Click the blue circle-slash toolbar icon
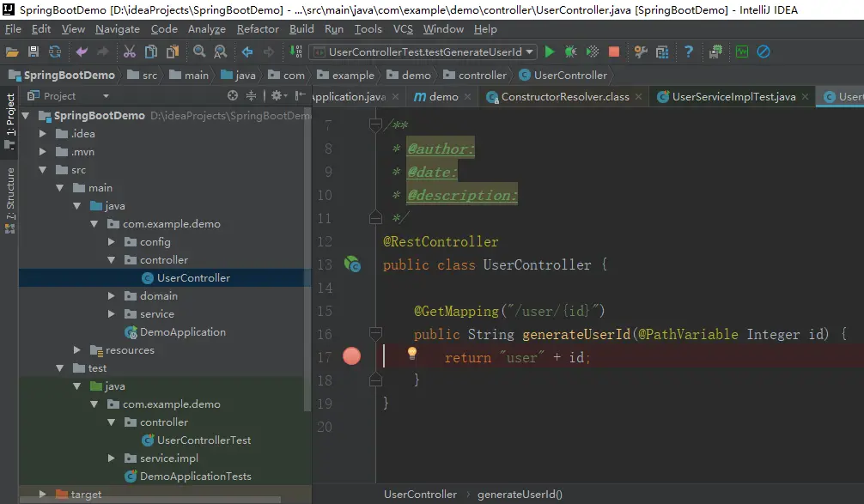864x504 pixels. [x=764, y=52]
